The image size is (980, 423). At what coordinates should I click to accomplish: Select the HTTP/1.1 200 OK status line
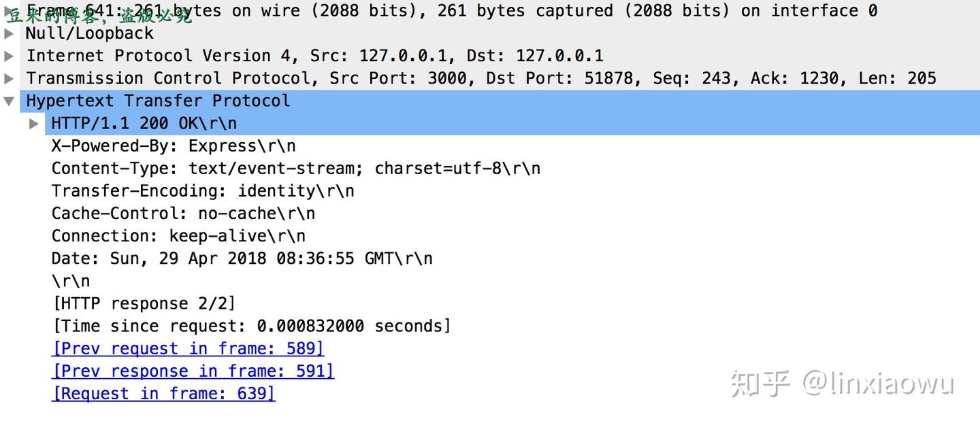tap(144, 124)
